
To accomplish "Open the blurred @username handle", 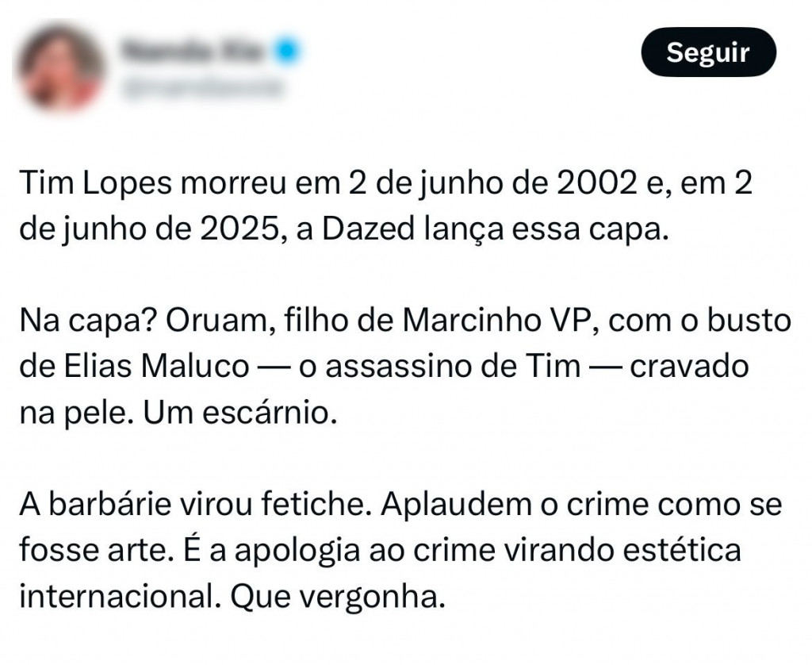I will point(201,87).
